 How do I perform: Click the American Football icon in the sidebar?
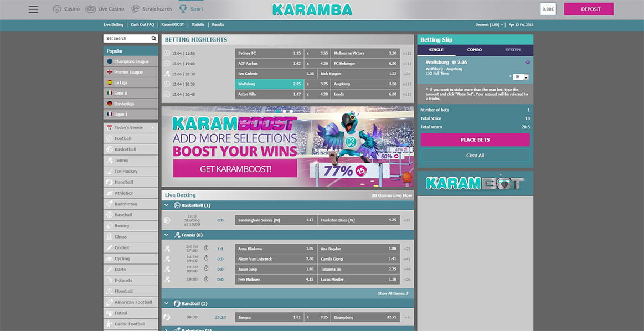[x=110, y=302]
